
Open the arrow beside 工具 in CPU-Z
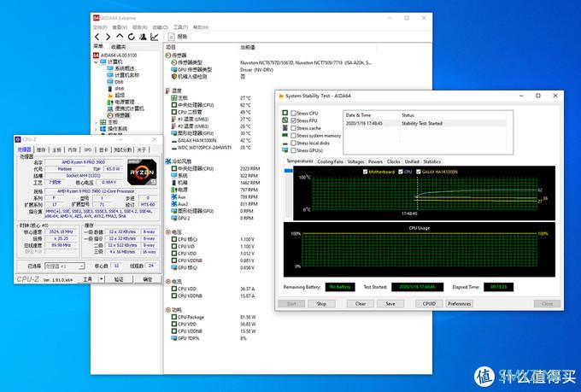[x=102, y=279]
